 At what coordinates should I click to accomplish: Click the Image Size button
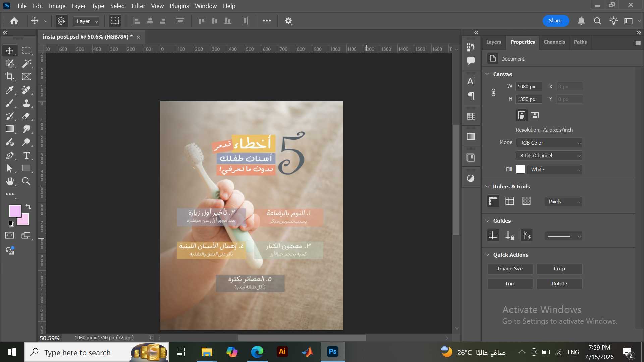pos(510,269)
